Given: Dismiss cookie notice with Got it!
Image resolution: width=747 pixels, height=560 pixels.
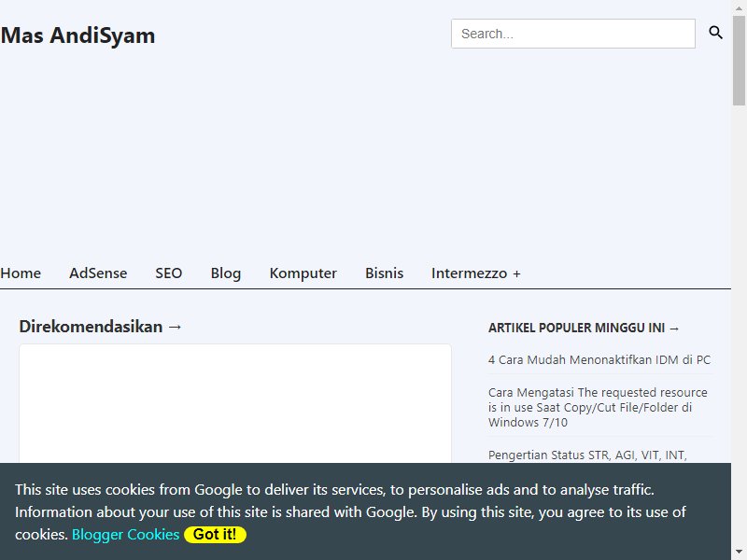Looking at the screenshot, I should (x=215, y=534).
